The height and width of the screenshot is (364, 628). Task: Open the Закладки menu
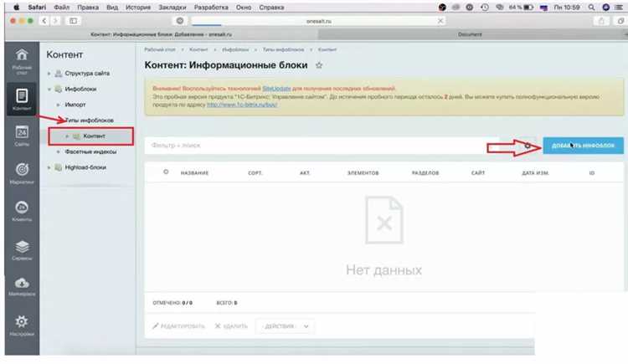172,8
